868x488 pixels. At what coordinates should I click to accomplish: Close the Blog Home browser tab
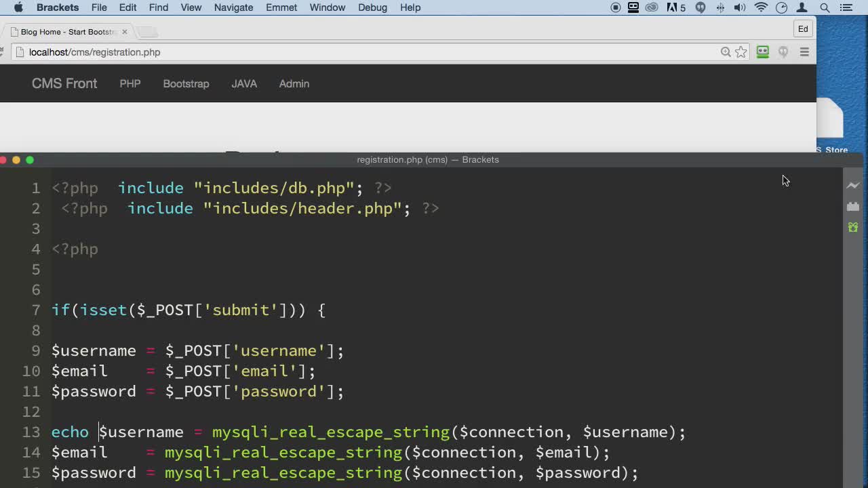tap(124, 32)
